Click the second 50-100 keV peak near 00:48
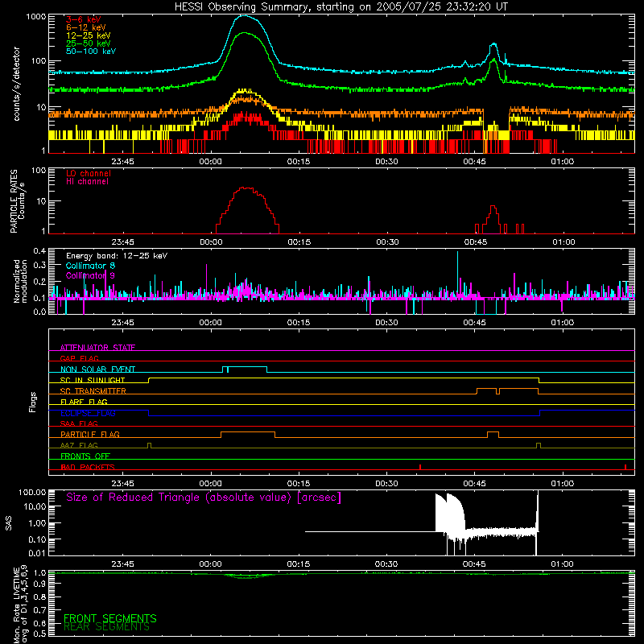Screen dimensions: 644x644 coord(493,44)
